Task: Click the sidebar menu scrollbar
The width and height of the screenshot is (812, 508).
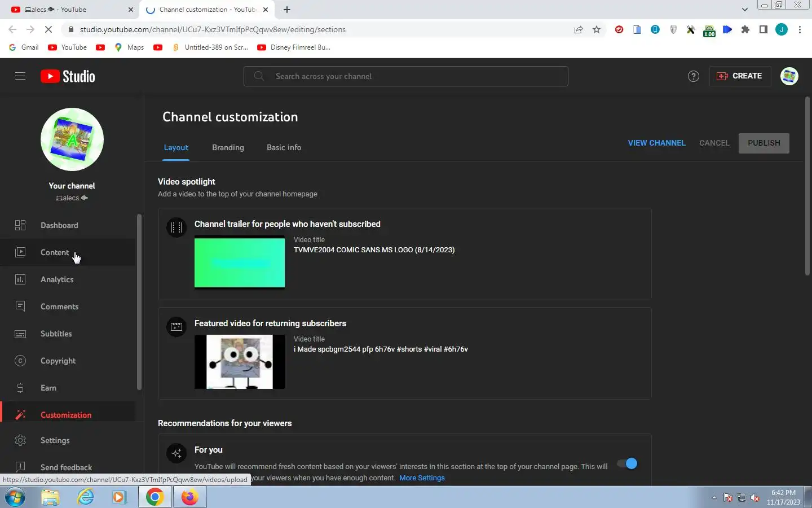Action: click(x=139, y=302)
